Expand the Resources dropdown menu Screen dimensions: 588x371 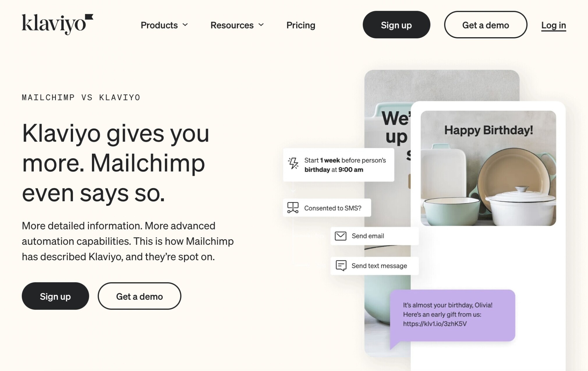click(x=237, y=25)
